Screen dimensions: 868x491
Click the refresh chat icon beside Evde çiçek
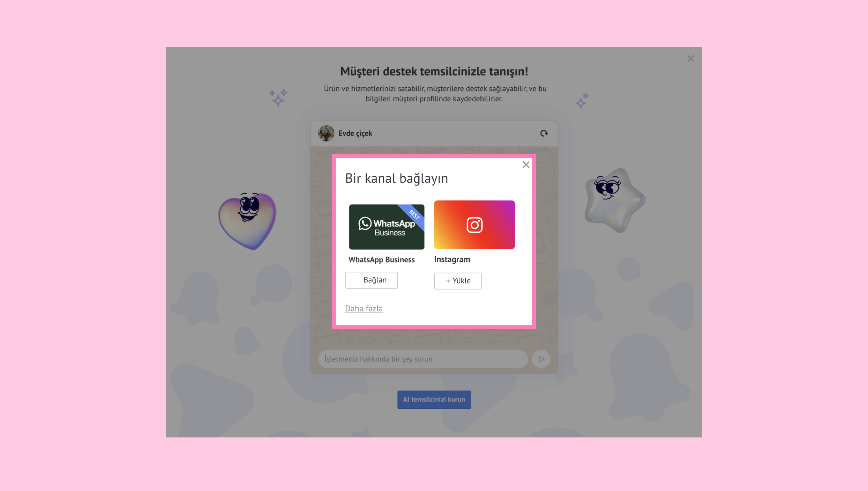click(x=544, y=133)
